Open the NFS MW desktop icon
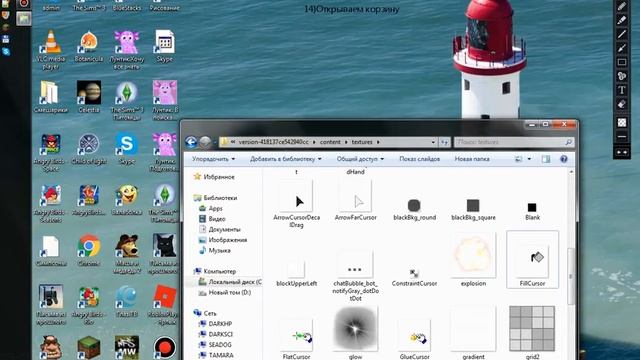This screenshot has height=360, width=640. [127, 347]
